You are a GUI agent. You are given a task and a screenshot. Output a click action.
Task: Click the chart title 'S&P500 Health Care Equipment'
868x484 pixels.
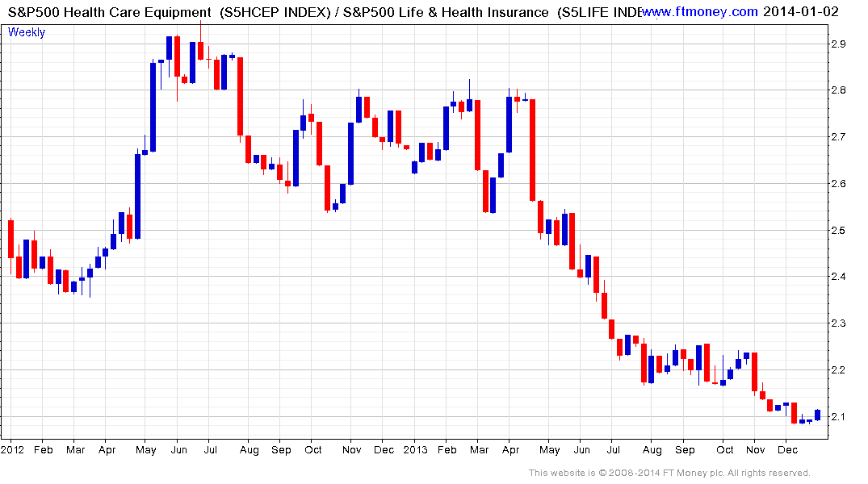tap(110, 12)
